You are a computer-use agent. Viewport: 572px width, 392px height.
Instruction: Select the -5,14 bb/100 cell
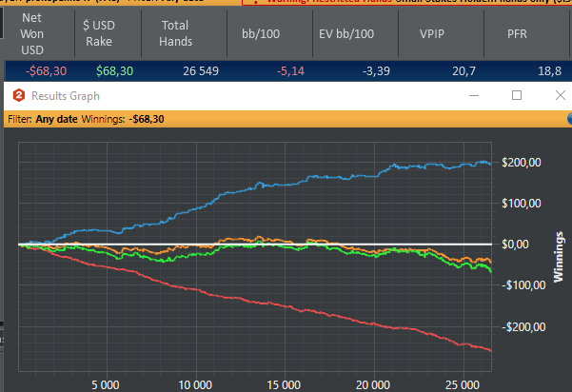290,70
